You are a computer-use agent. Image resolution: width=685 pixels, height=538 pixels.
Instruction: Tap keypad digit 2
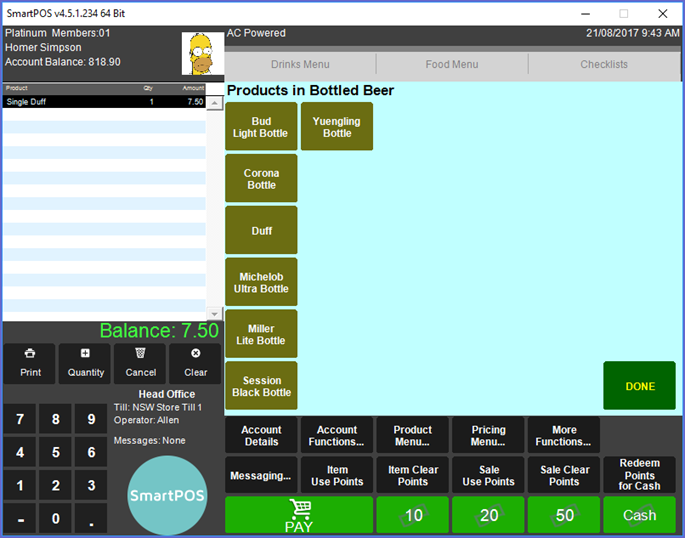(x=55, y=485)
